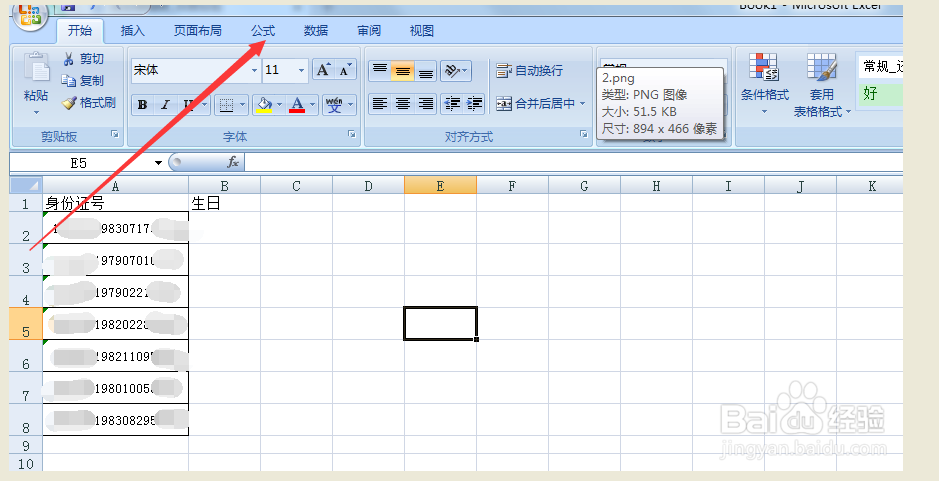Select the outlined active cell E5
939x481 pixels.
[440, 323]
